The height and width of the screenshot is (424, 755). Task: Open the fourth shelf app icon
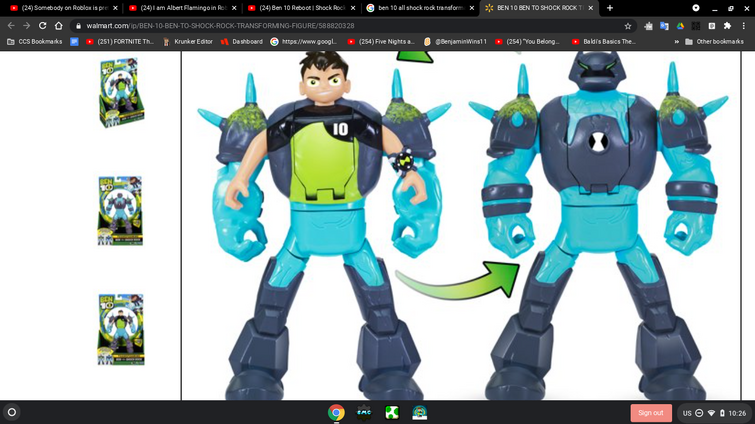(419, 412)
